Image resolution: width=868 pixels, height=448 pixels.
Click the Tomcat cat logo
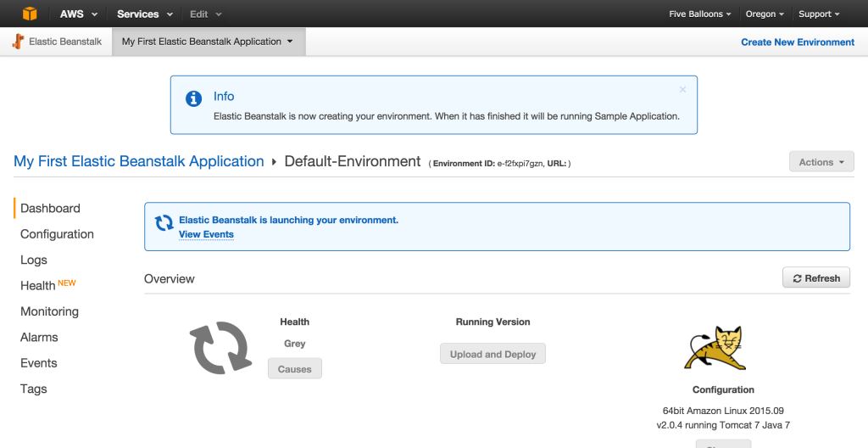click(x=715, y=348)
